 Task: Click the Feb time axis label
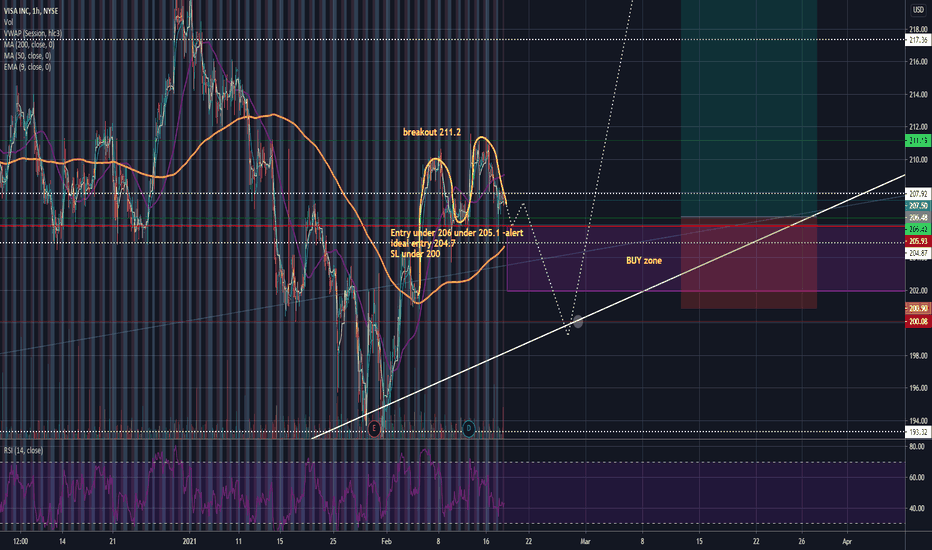coord(386,542)
